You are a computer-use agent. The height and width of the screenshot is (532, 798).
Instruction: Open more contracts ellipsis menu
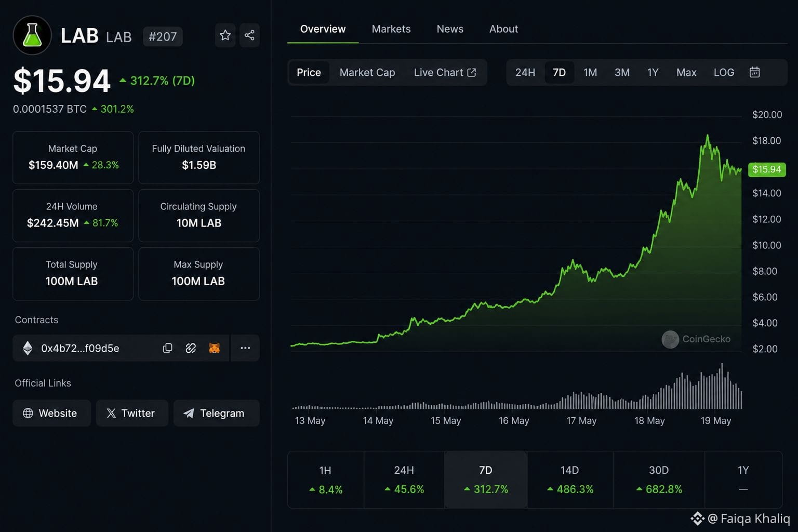[x=245, y=348]
